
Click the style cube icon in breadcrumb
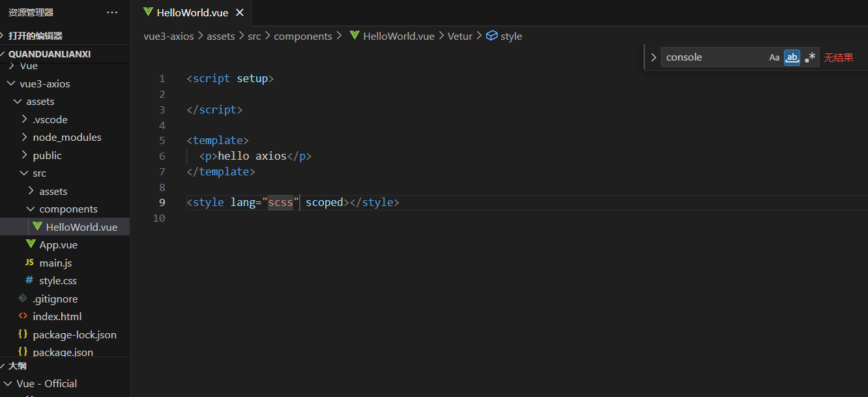492,36
